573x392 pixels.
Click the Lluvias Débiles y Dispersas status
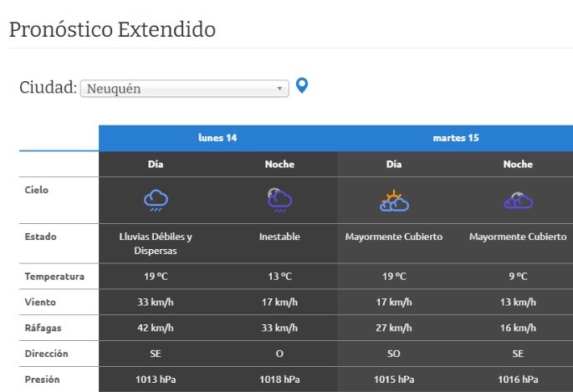click(x=156, y=243)
